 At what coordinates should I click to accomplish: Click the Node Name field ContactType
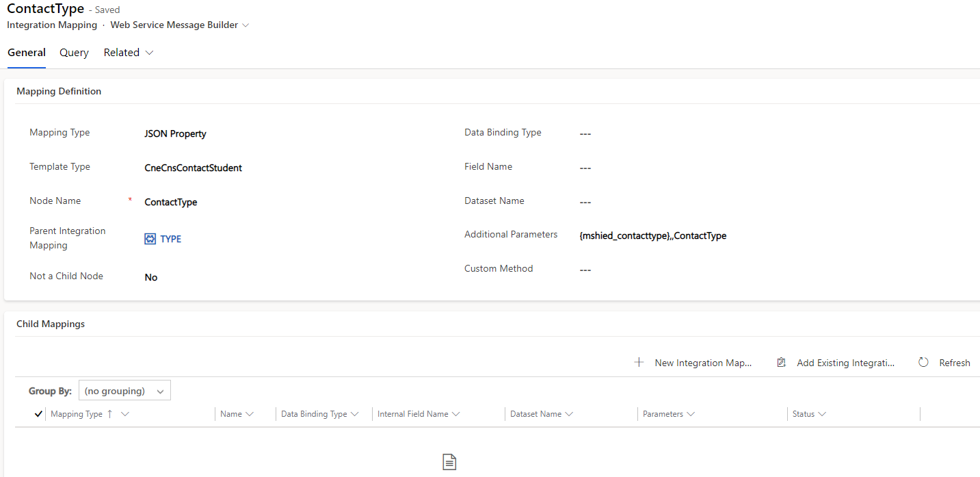point(171,202)
